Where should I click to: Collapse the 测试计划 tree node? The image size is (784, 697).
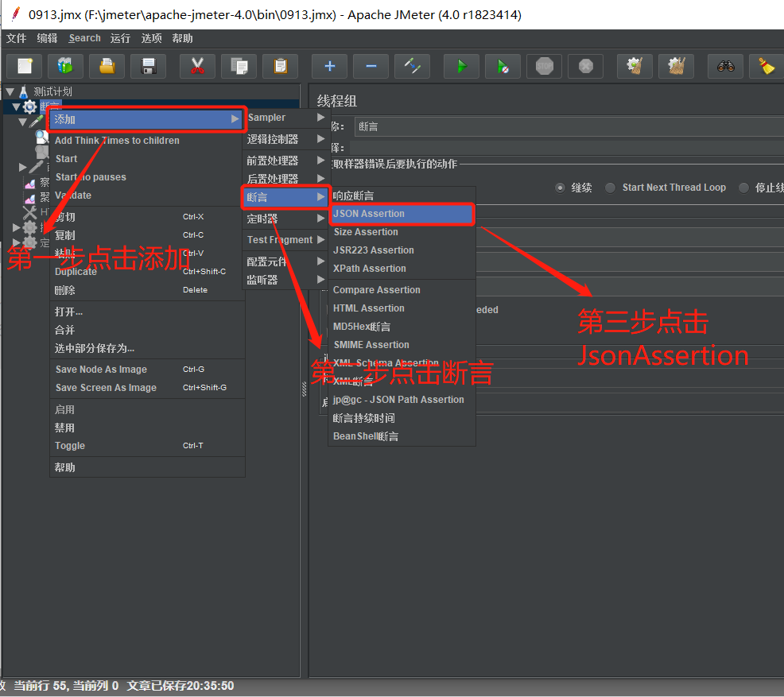pos(10,92)
